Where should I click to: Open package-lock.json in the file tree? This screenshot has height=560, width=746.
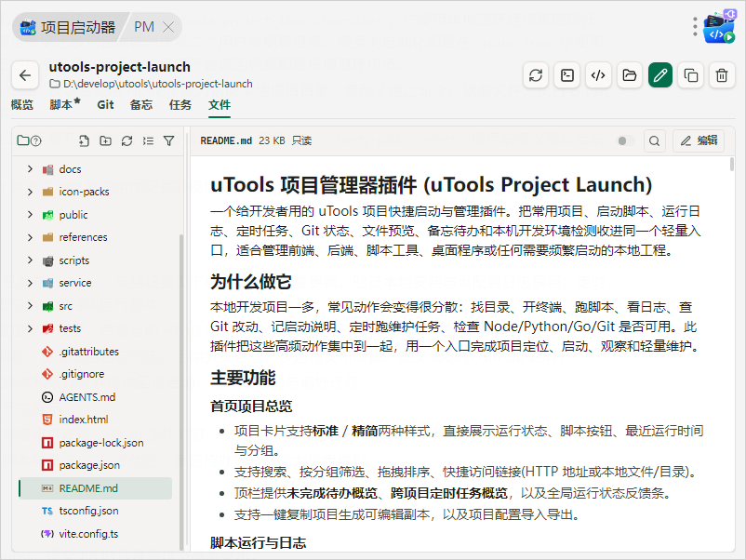click(96, 443)
